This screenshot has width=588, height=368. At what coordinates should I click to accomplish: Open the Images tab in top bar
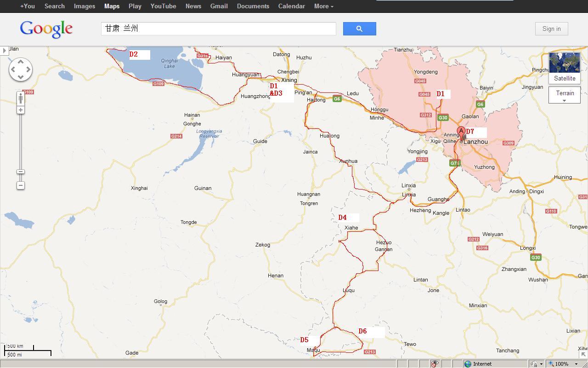pos(85,6)
